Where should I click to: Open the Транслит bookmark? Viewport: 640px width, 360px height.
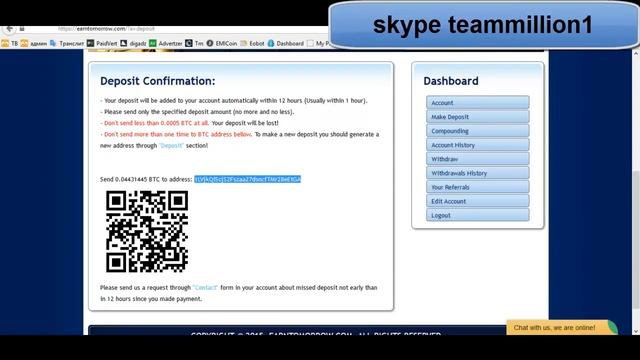coord(67,43)
